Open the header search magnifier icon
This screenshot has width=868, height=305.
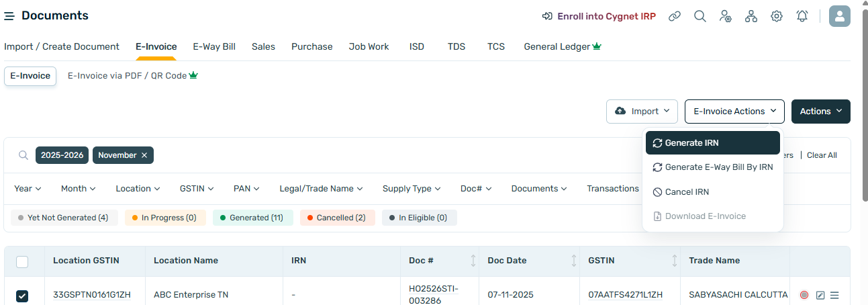click(x=700, y=16)
